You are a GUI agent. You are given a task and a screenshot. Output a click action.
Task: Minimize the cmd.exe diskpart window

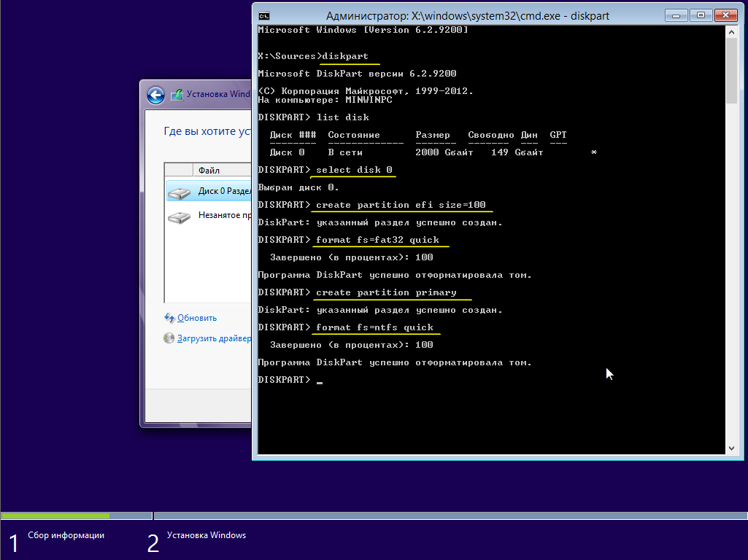tap(676, 15)
